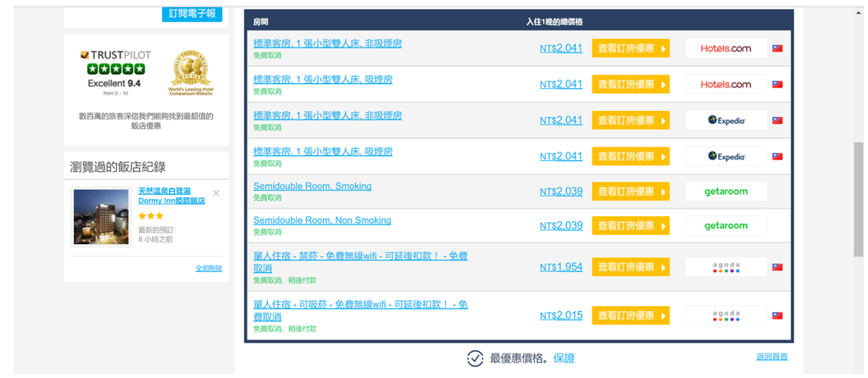Viewport: 868px width, 378px height.
Task: Click the World Travel Awards winner badge
Action: pos(191,72)
